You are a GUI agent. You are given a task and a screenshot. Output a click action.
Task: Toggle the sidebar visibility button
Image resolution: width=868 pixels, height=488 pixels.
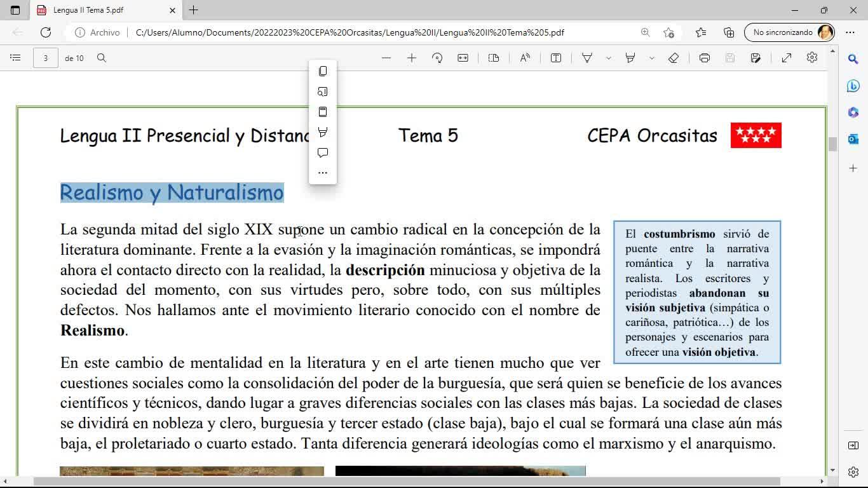(853, 445)
